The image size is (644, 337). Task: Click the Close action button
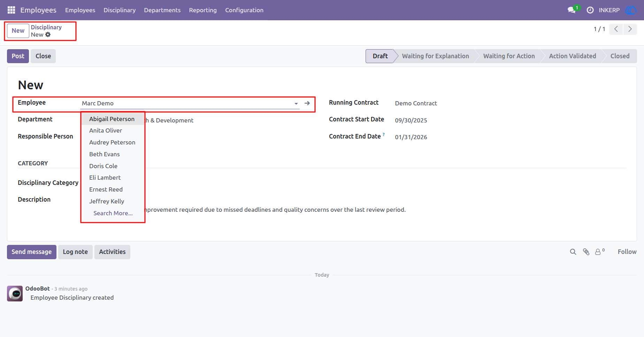coord(43,56)
